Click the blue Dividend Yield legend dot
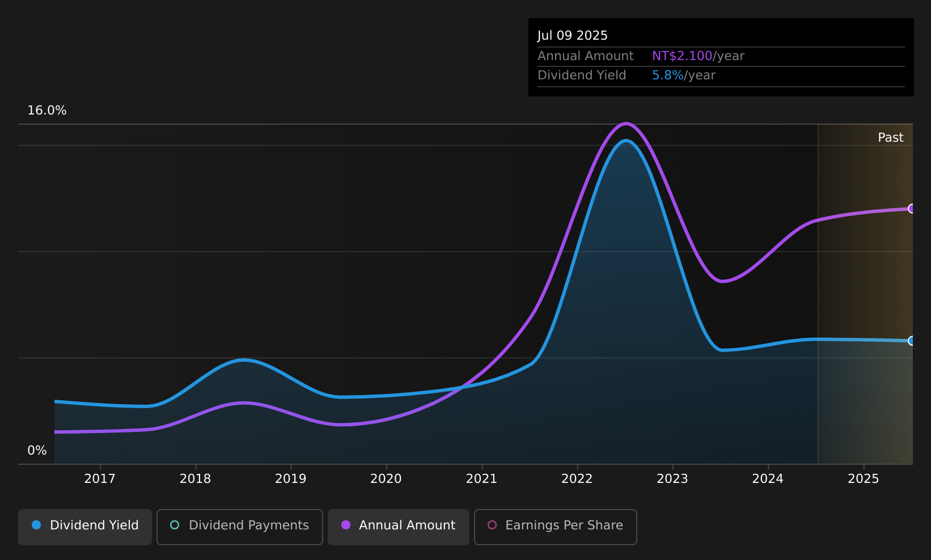This screenshot has height=560, width=931. (35, 525)
